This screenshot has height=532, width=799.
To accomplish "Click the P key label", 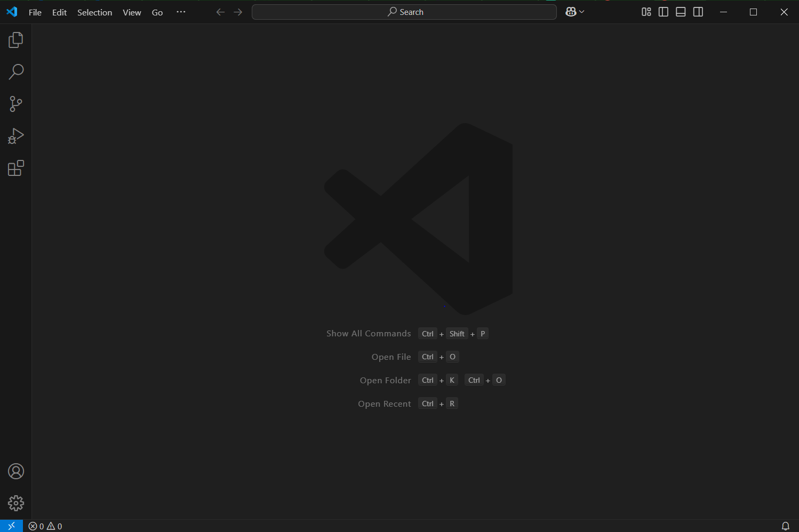I will click(483, 334).
